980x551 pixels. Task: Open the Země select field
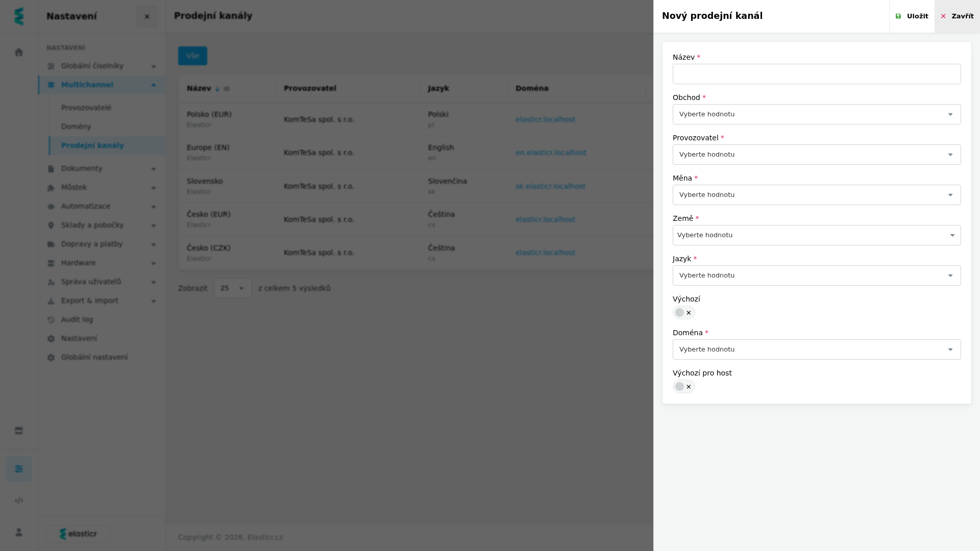(817, 235)
